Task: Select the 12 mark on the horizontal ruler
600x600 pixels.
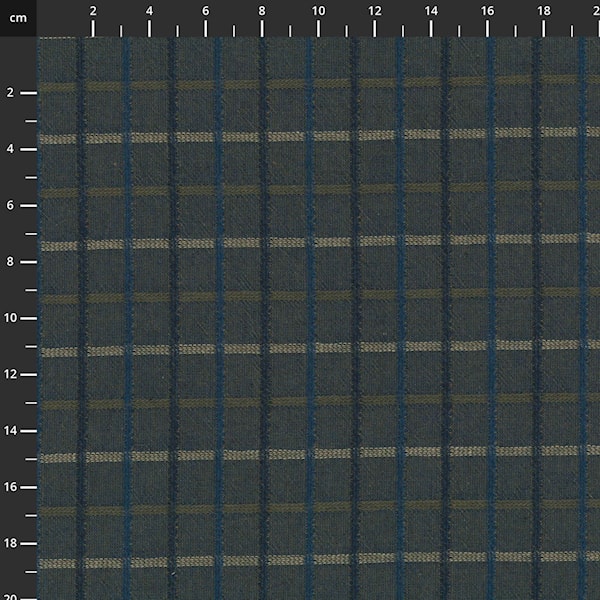Action: tap(374, 11)
